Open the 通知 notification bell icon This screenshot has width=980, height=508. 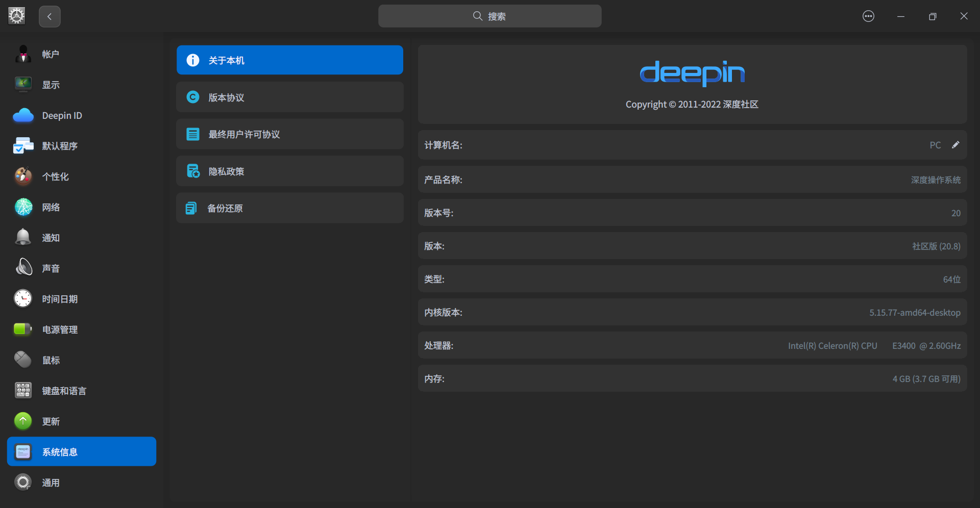tap(23, 238)
